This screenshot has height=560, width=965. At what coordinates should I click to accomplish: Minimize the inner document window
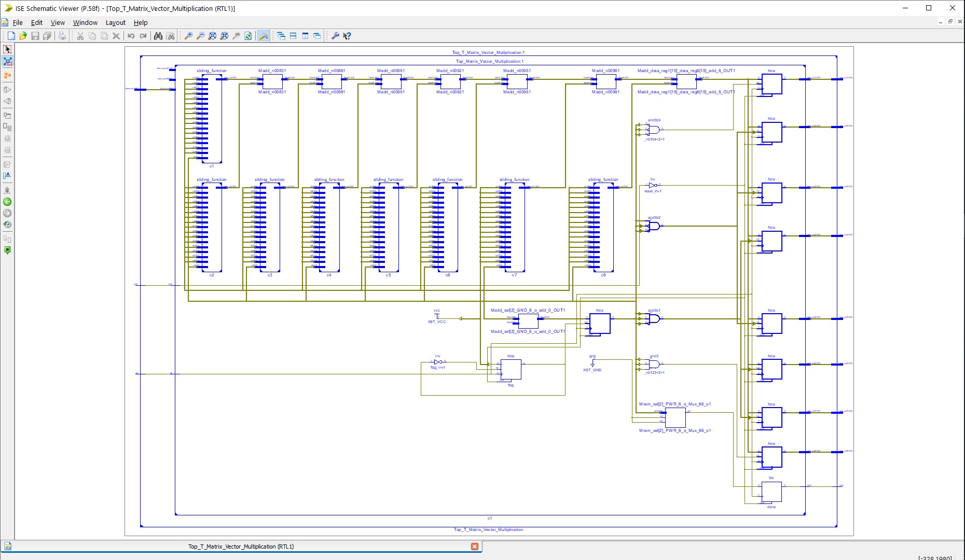click(x=940, y=22)
